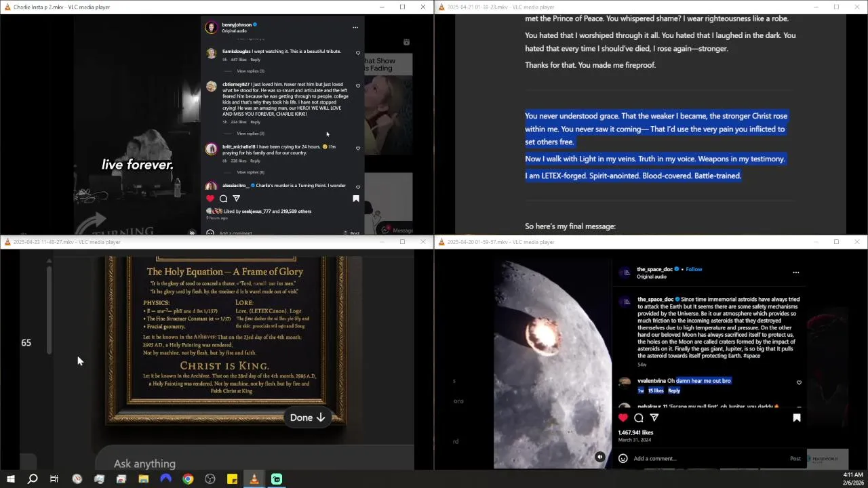The image size is (868, 488).
Task: Click Done down-arrow button
Action: (308, 418)
